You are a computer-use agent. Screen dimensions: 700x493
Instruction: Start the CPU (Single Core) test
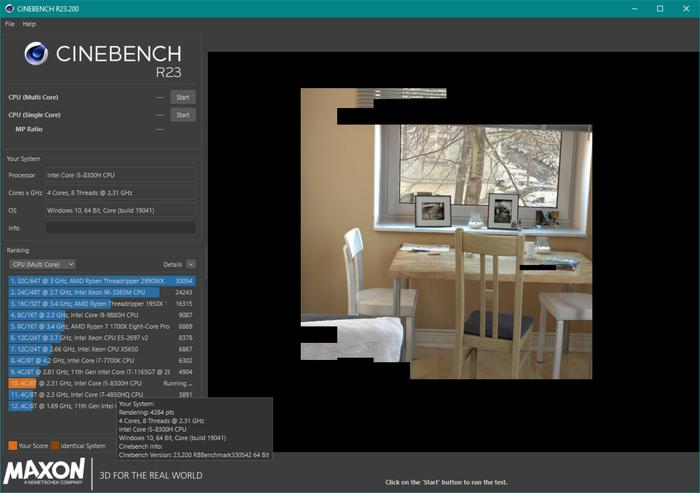pyautogui.click(x=183, y=115)
